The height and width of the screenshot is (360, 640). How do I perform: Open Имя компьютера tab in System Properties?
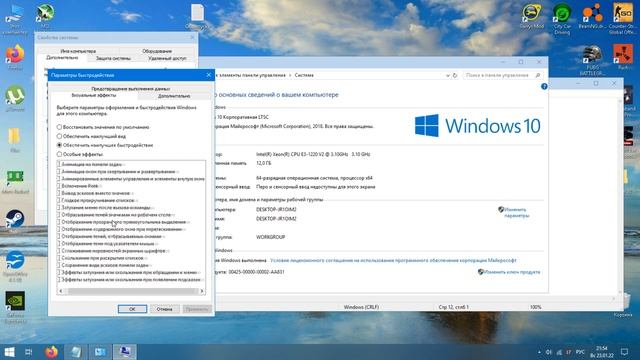click(78, 51)
